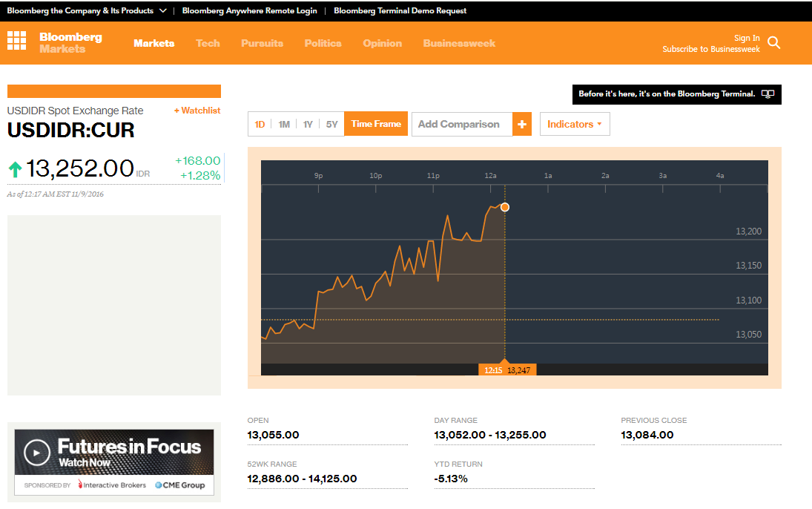Screen dimensions: 812x509
Task: Click the 12:15 13,247 chart time label
Action: click(507, 370)
